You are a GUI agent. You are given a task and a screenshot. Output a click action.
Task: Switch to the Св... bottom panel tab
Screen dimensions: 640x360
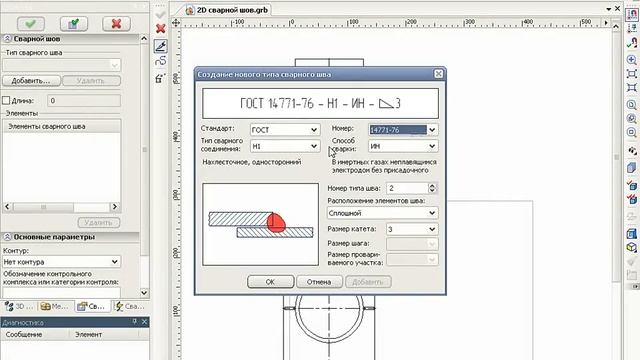[93, 306]
